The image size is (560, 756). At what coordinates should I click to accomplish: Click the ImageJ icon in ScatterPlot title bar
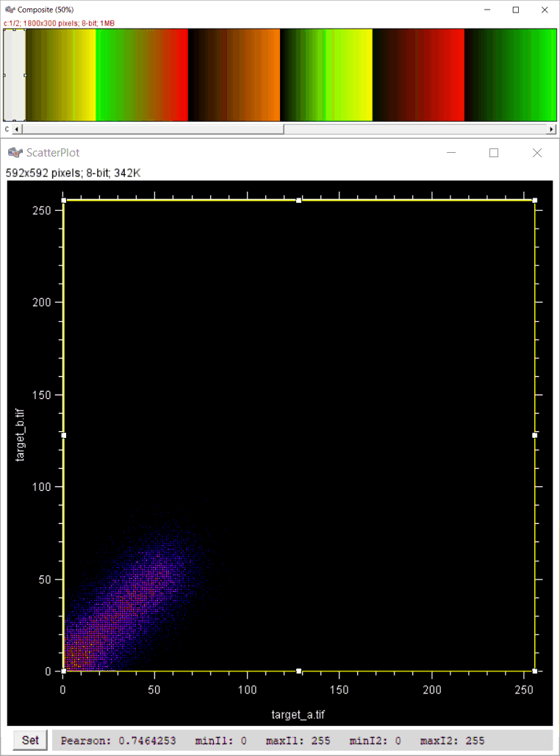(15, 153)
